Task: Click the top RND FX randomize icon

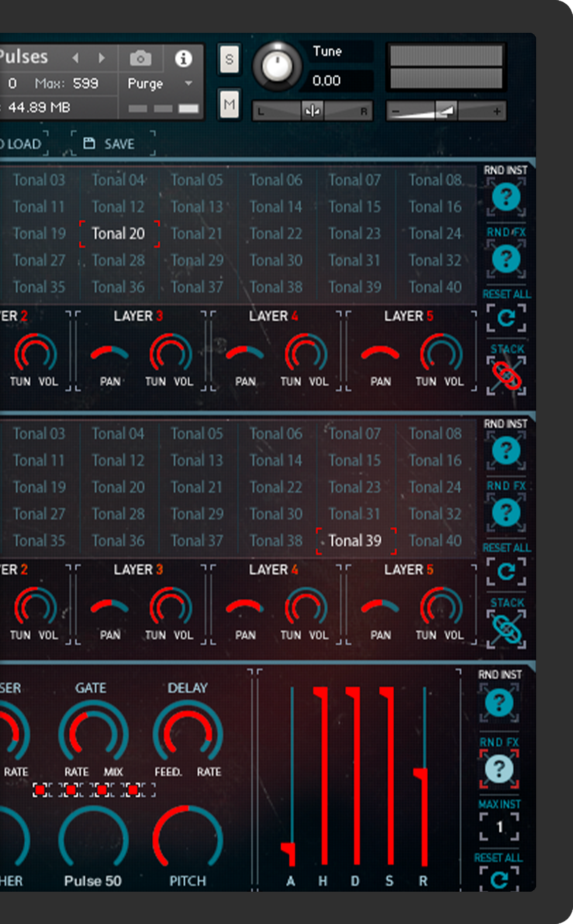Action: 506,259
